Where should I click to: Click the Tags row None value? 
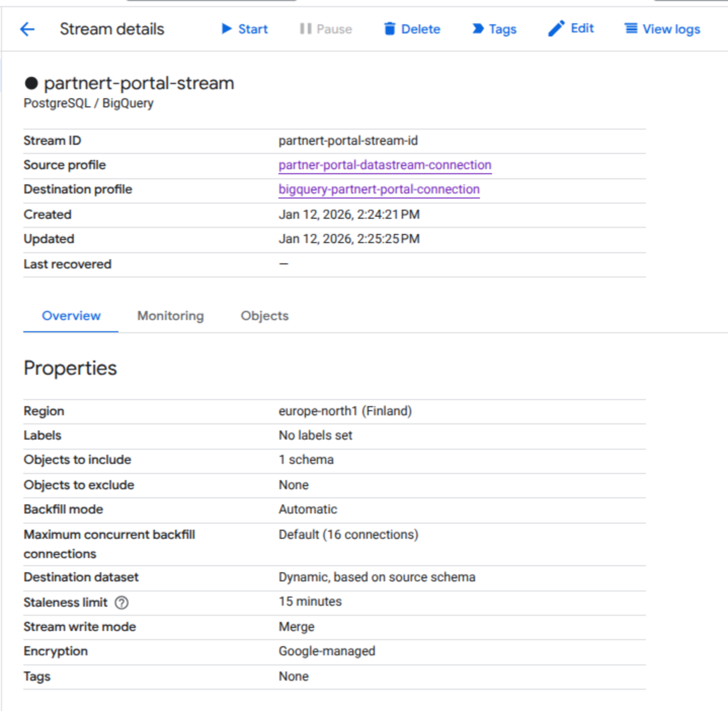click(294, 677)
